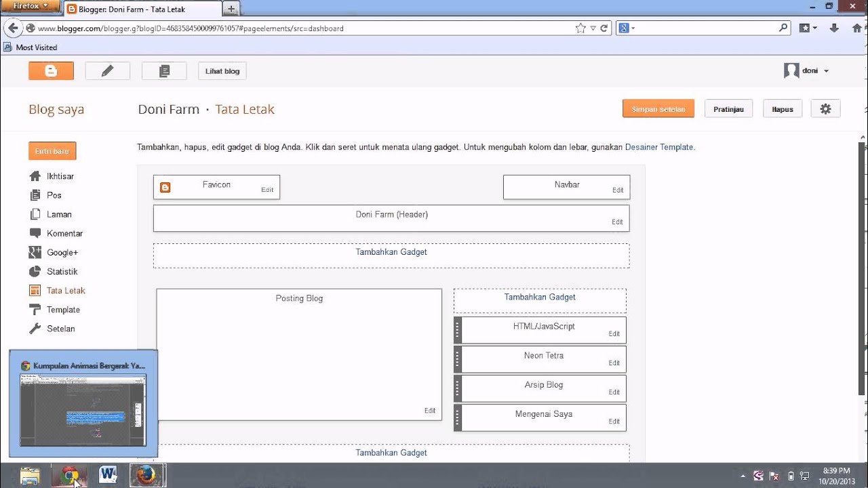Open Pos in sidebar menu

pos(54,195)
